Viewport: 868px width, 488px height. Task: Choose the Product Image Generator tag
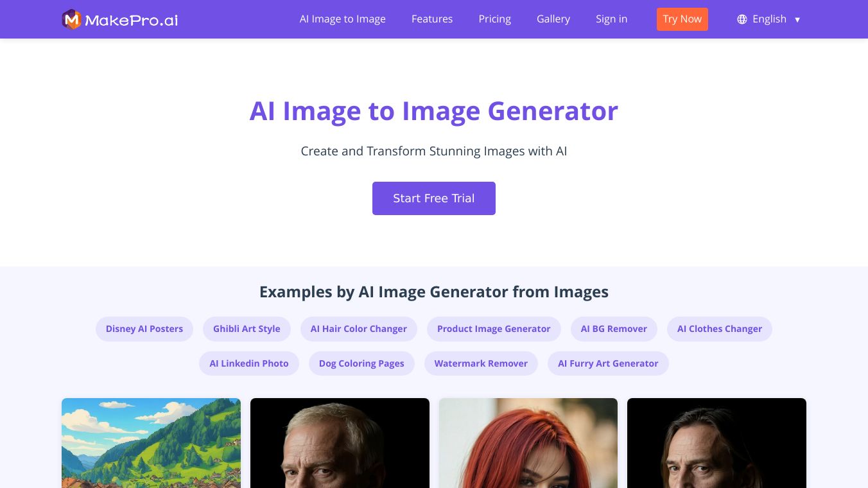[x=494, y=329]
